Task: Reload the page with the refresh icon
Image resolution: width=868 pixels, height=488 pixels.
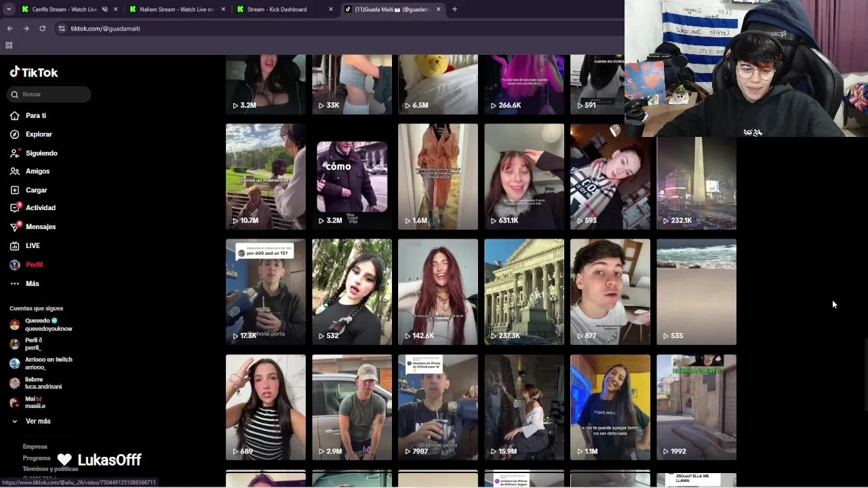Action: pos(42,28)
